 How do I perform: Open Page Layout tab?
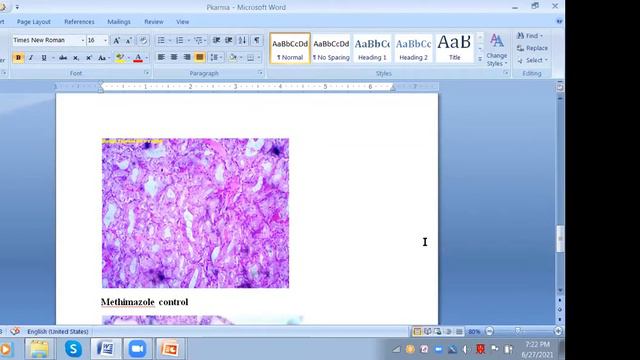[34, 22]
